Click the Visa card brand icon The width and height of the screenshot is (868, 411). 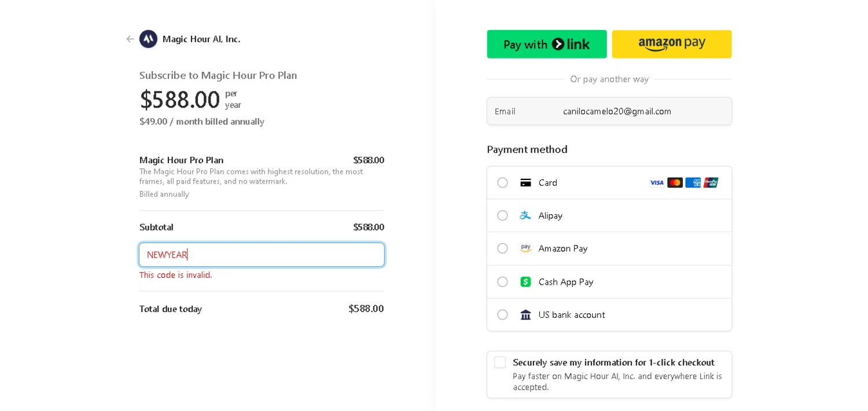[657, 183]
